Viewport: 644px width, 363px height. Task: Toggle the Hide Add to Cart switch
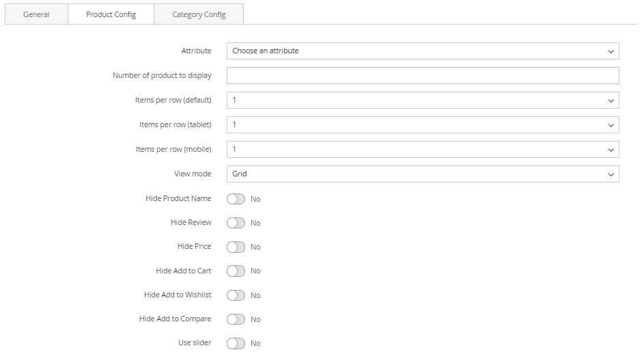[x=236, y=271]
